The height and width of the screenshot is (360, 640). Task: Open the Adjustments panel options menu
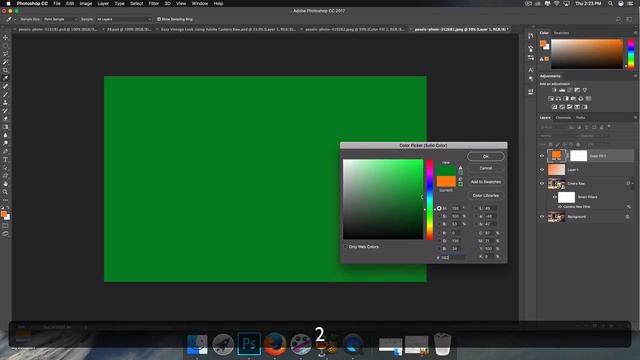(635, 76)
